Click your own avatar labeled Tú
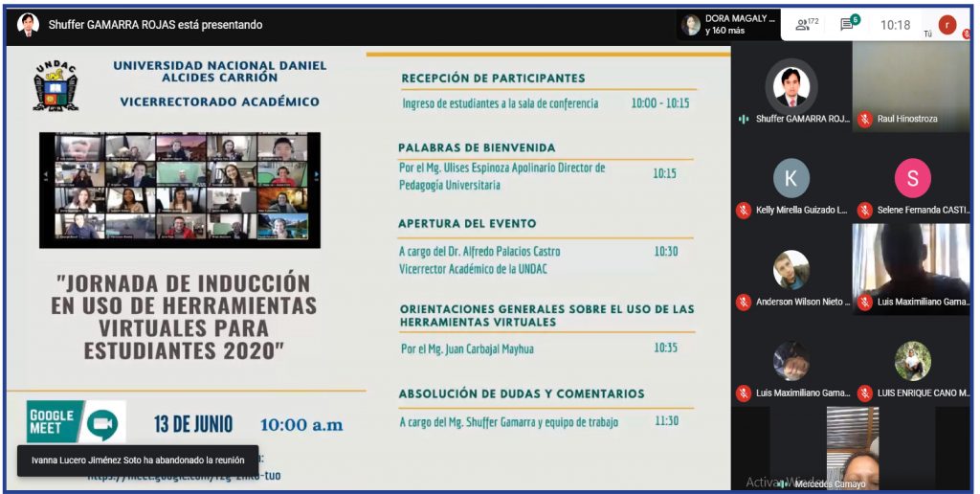This screenshot has height=494, width=980. coord(947,25)
